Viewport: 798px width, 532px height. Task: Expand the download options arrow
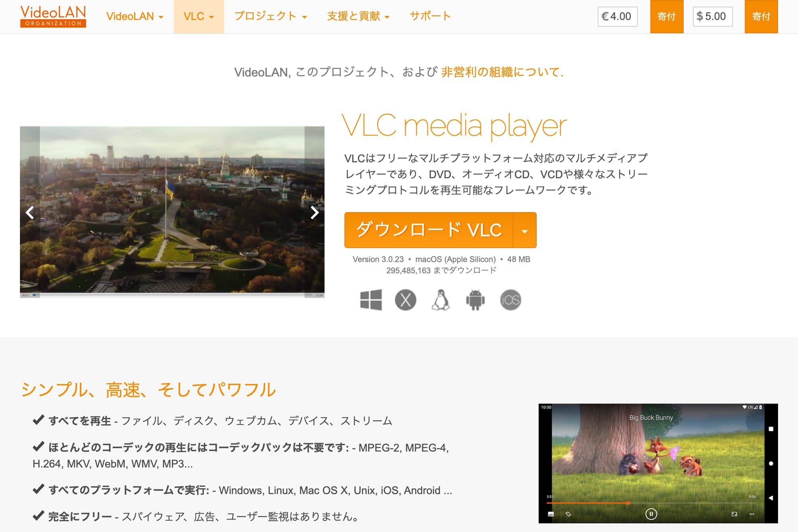[525, 230]
